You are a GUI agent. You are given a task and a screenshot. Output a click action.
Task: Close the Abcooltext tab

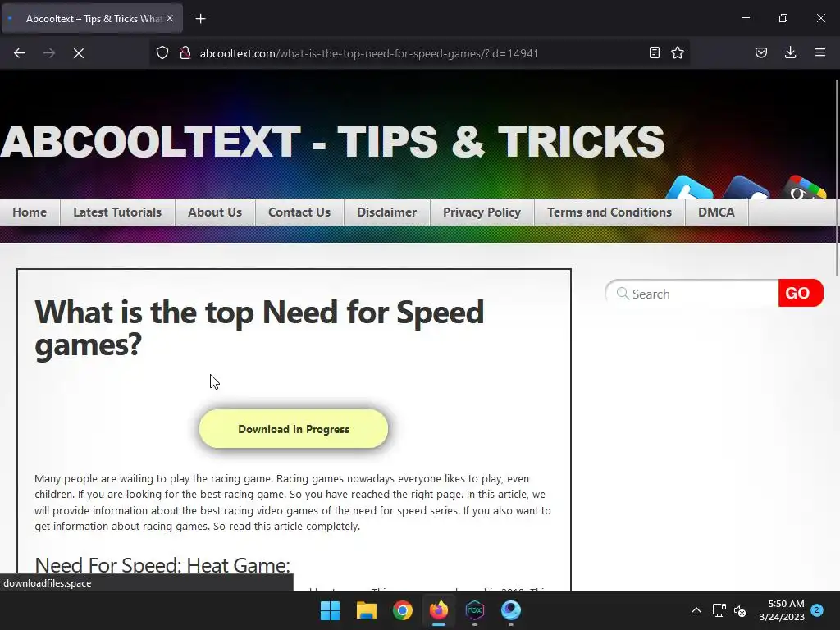tap(170, 18)
